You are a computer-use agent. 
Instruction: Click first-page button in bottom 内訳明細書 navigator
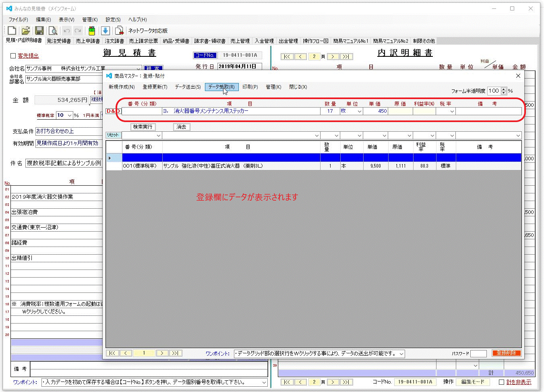[287, 382]
